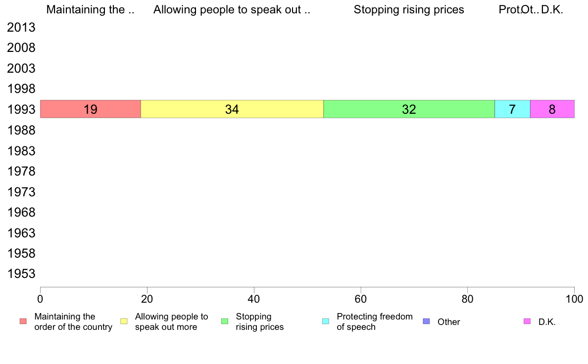This screenshot has height=364, width=588.
Task: Click the 'Other' legend text label
Action: (448, 321)
